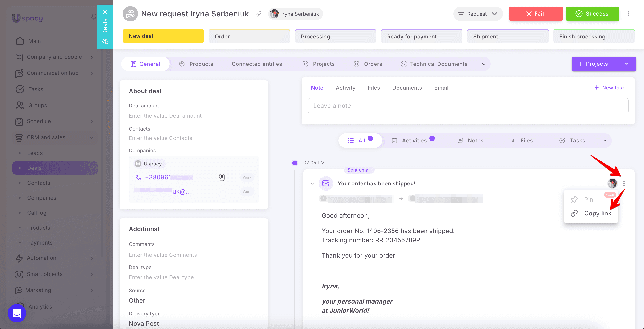Open the chat support bubble

click(17, 313)
